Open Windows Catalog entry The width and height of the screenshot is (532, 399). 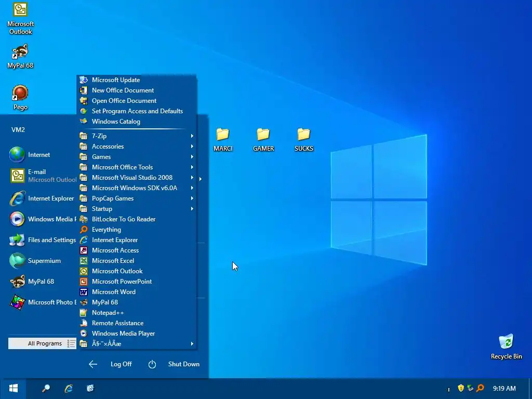click(137, 122)
